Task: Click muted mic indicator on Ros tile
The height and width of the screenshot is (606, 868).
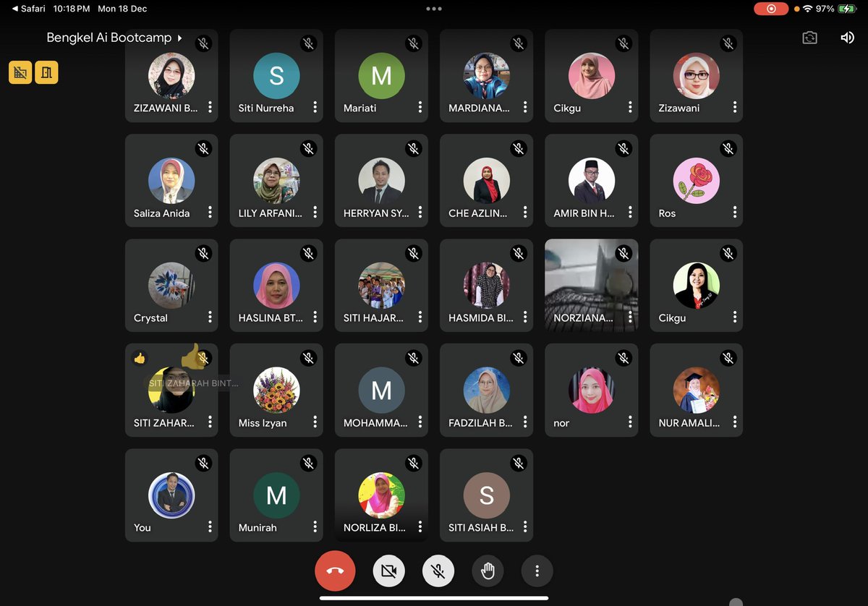Action: click(728, 149)
